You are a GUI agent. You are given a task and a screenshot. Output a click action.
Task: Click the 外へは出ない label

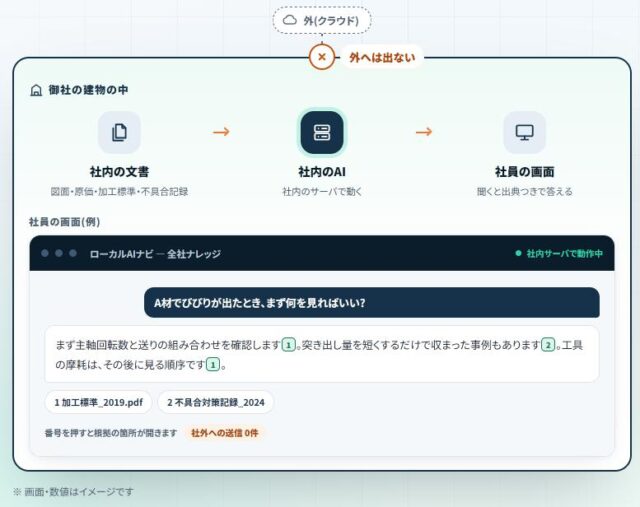pos(382,58)
